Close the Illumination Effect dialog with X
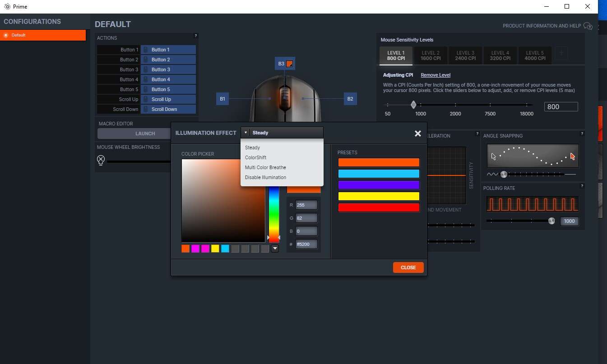The width and height of the screenshot is (607, 364). coord(417,134)
